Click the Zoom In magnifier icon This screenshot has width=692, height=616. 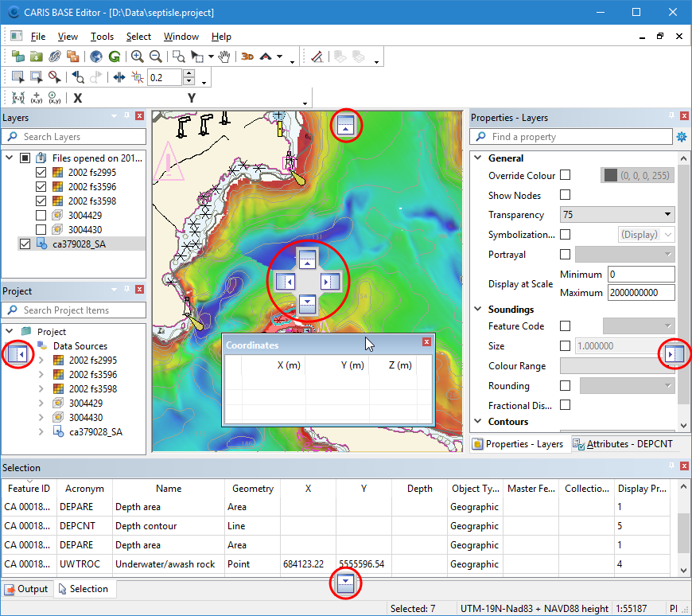pyautogui.click(x=138, y=57)
